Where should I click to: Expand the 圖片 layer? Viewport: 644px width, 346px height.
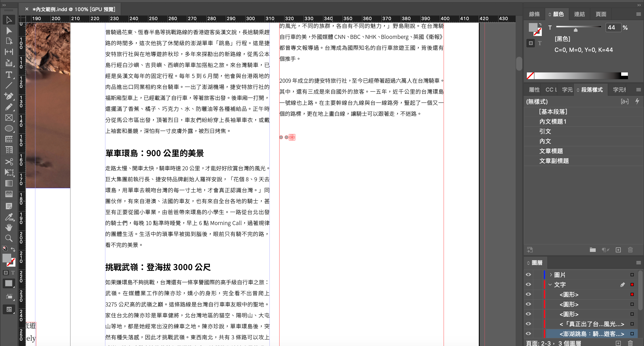pyautogui.click(x=551, y=274)
